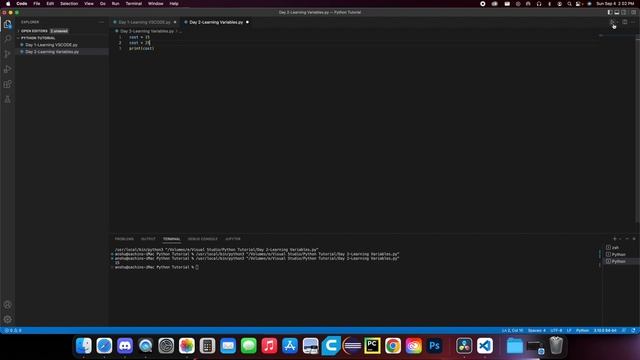Screen dimensions: 640x360
Task: Open launch profile dropdown beside new terminal
Action: tap(620, 239)
